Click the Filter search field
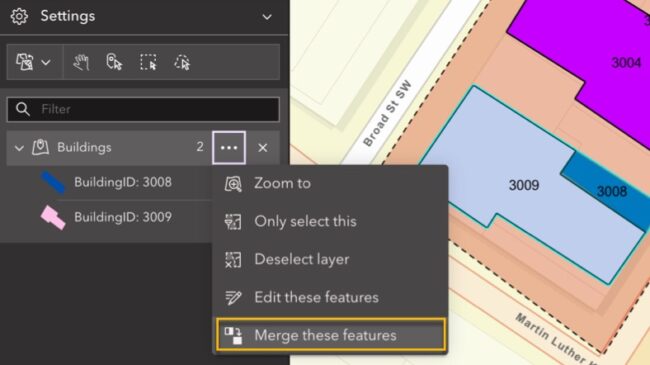650x365 pixels. [143, 109]
